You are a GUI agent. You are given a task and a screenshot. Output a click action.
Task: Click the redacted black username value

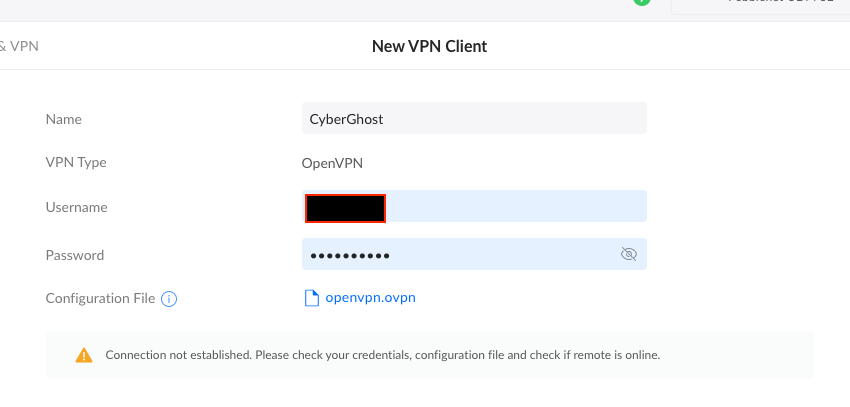pos(345,209)
